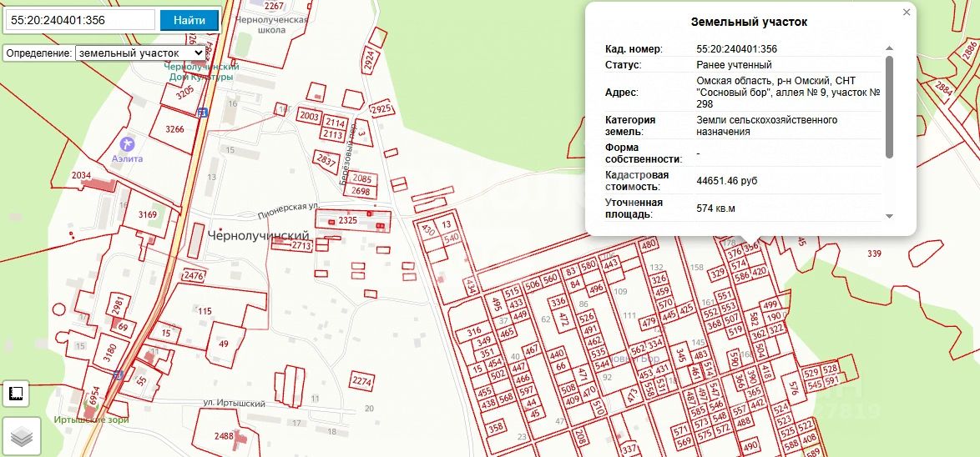This screenshot has height=457, width=980.
Task: Click the Найти search button
Action: tap(189, 20)
